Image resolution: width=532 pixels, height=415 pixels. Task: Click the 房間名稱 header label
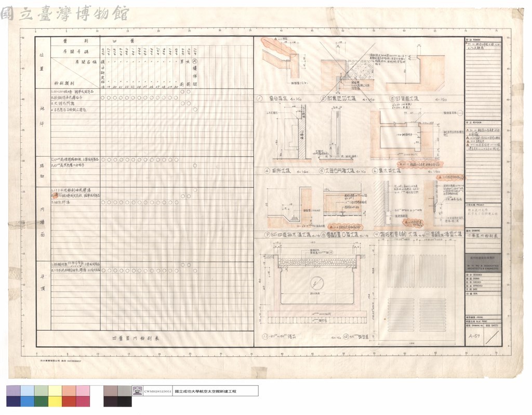point(86,62)
